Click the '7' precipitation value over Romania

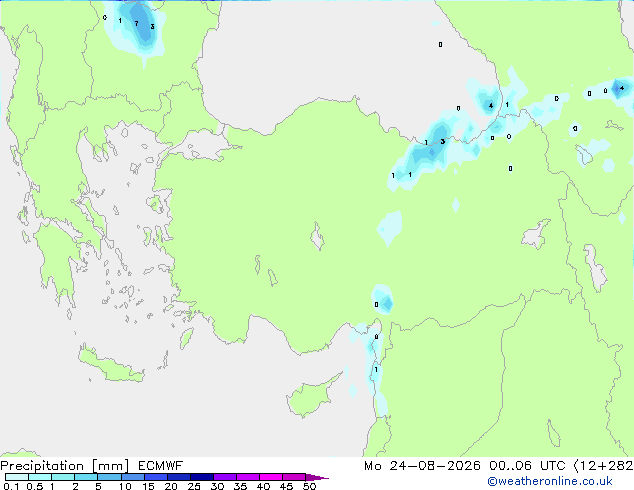coord(136,23)
